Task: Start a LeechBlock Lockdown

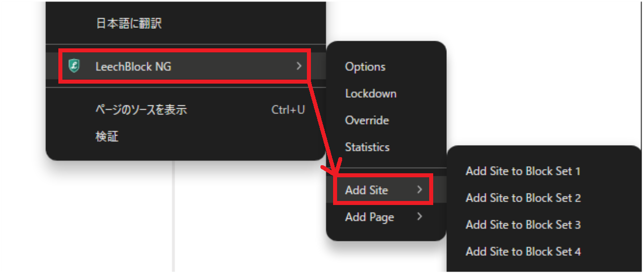Action: pyautogui.click(x=371, y=94)
